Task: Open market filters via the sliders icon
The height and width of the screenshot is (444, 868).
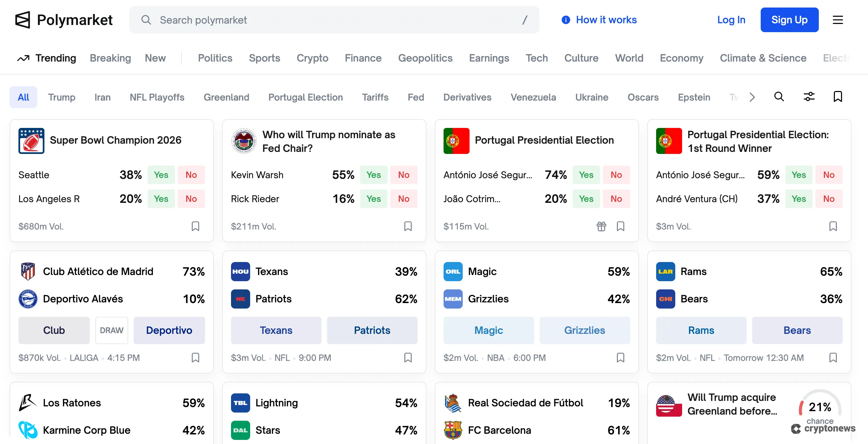Action: click(x=809, y=97)
